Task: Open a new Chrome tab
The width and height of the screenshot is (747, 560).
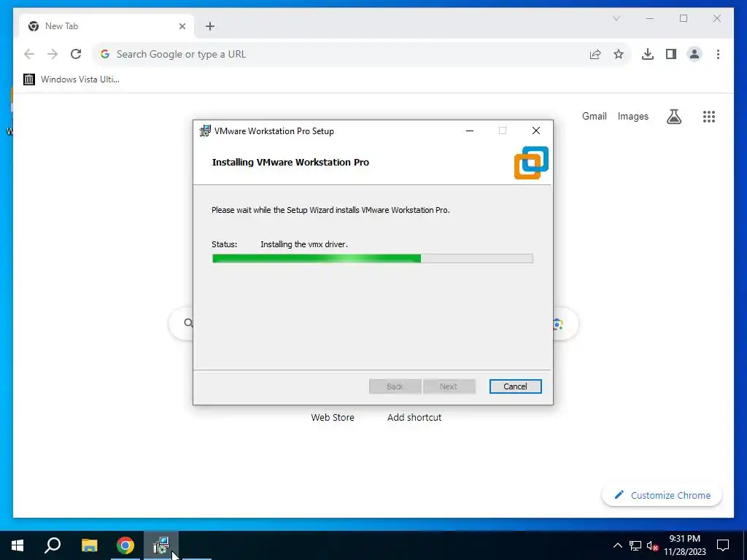Action: coord(210,26)
